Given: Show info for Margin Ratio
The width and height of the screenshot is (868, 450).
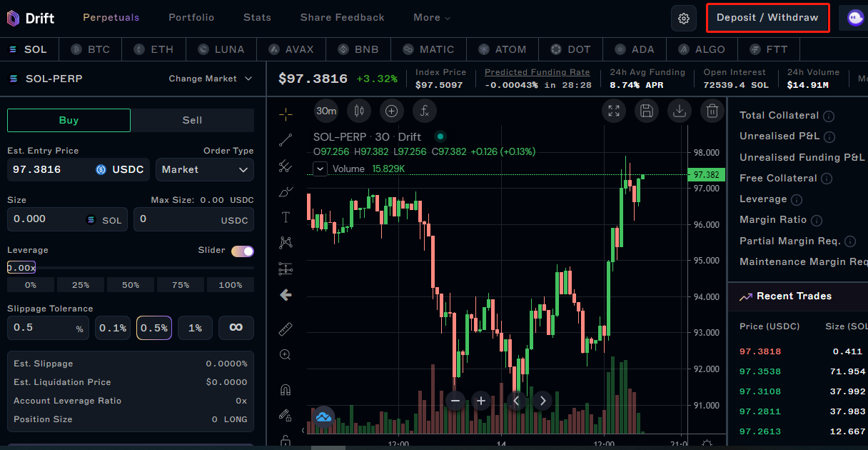Looking at the screenshot, I should (817, 221).
